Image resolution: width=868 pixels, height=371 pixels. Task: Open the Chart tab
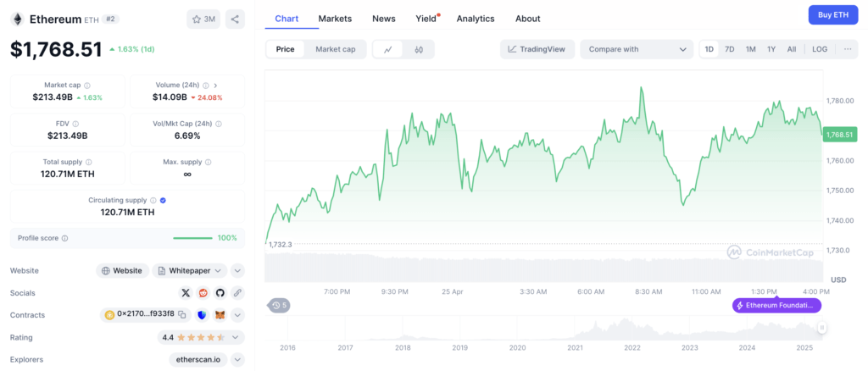[x=287, y=19]
